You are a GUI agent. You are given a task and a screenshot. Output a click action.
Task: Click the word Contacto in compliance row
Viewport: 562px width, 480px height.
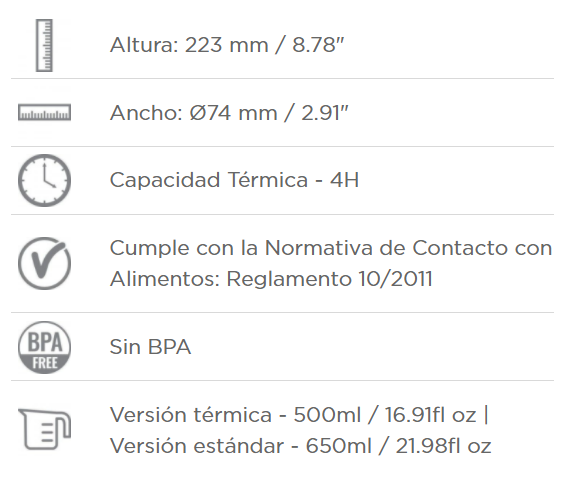pos(460,248)
